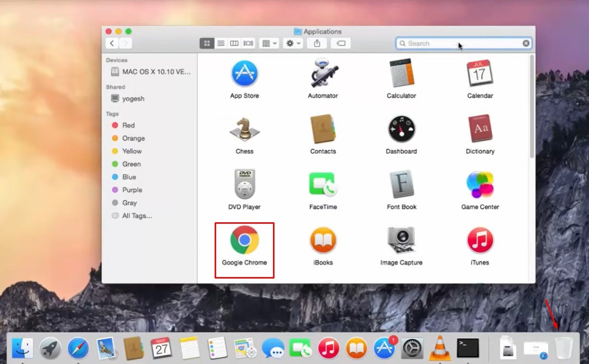Open the Google Chrome application icon

pyautogui.click(x=244, y=241)
